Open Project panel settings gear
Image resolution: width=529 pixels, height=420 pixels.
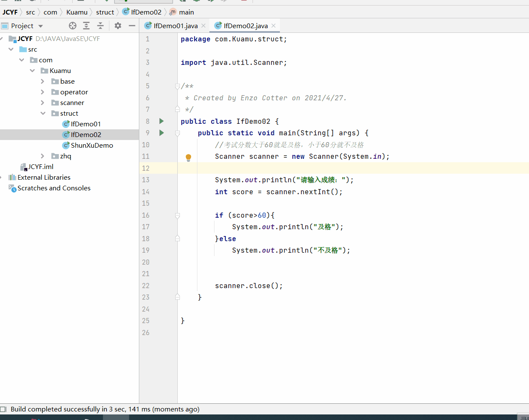click(118, 26)
